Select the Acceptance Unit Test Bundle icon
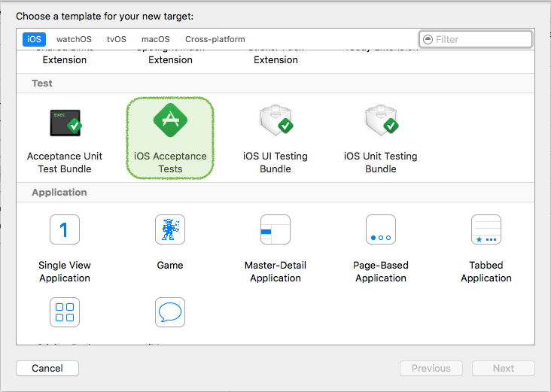This screenshot has height=392, width=551. click(65, 123)
